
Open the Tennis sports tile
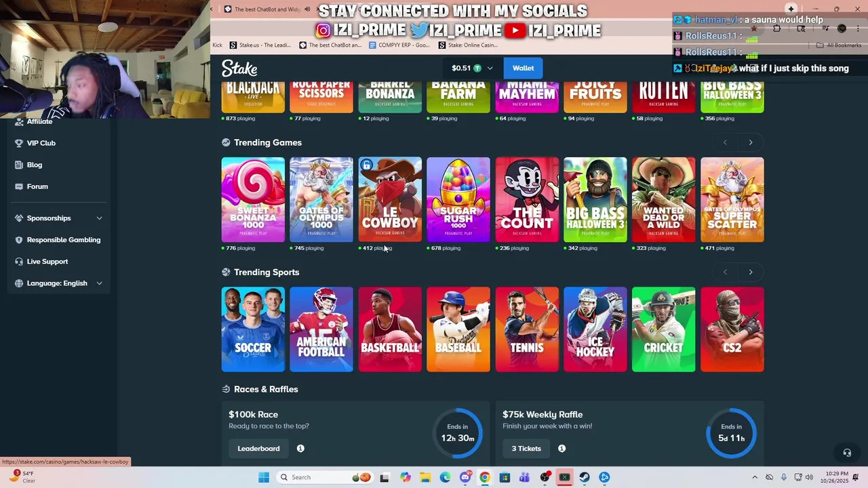tap(527, 329)
